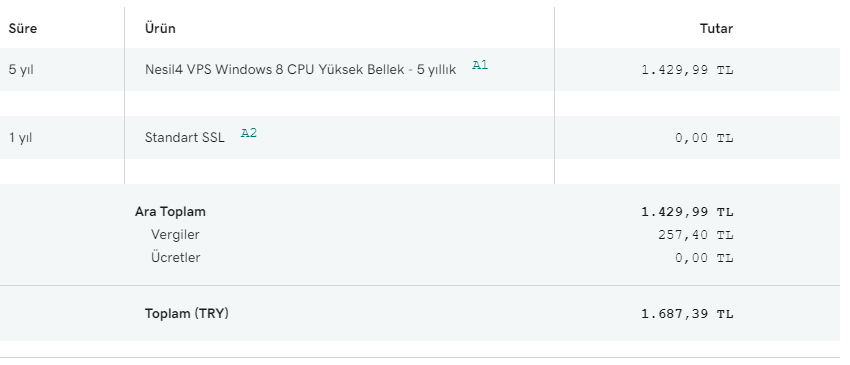Viewport: 850px width, 365px height.
Task: Open the A2 footnote next to Standart SSL
Action: [x=249, y=133]
